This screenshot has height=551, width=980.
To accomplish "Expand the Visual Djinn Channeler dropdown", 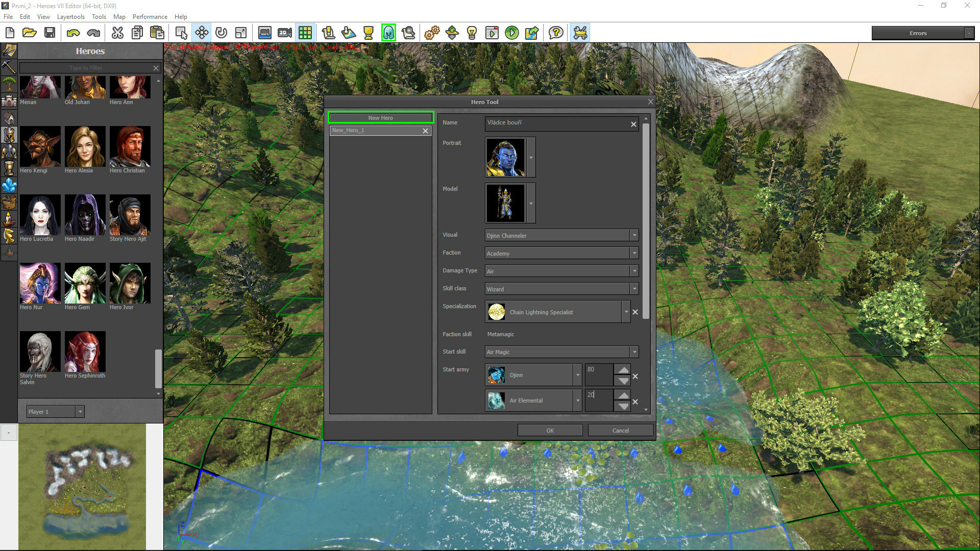I will pos(634,235).
